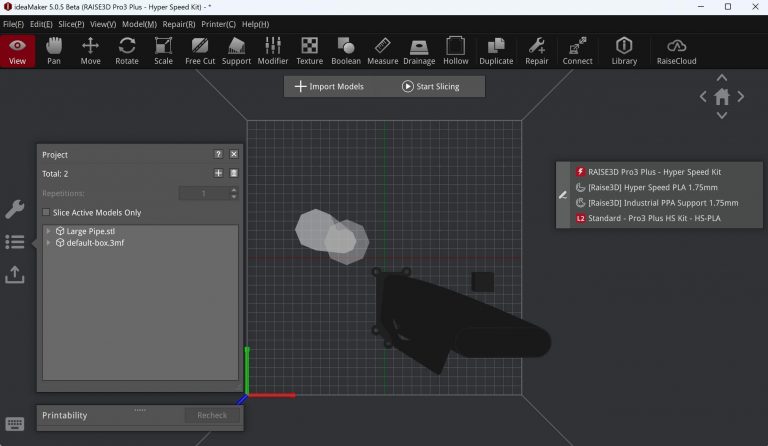Click Import Models button

click(329, 87)
